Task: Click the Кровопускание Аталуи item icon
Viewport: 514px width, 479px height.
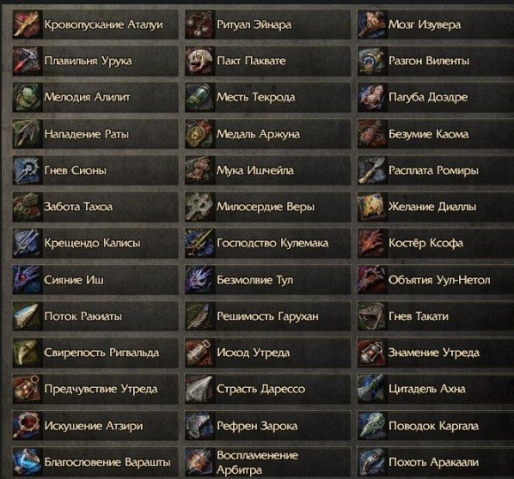Action: [28, 24]
